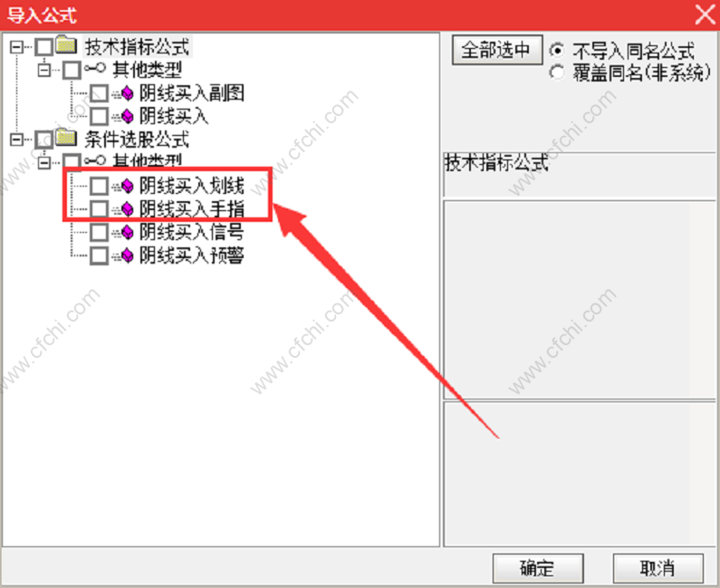720x588 pixels.
Task: Collapse the 条件选股公式 tree node
Action: pyautogui.click(x=16, y=140)
